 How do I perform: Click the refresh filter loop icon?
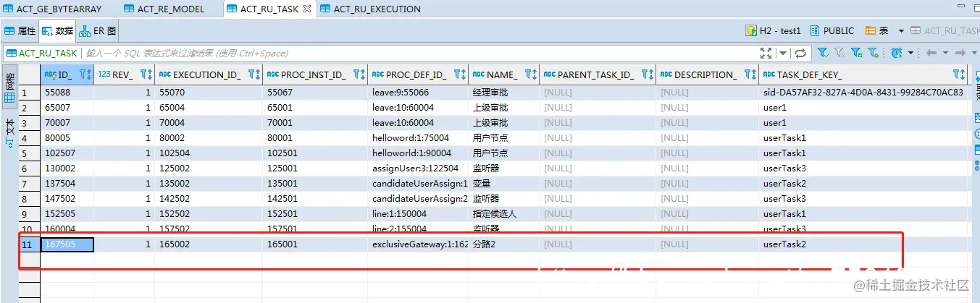800,53
